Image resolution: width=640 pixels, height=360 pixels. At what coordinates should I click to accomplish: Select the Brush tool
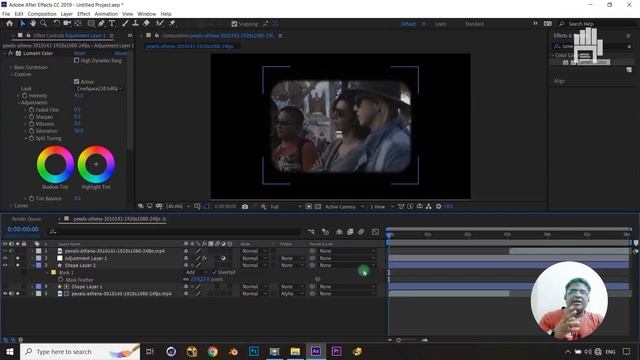pyautogui.click(x=125, y=24)
